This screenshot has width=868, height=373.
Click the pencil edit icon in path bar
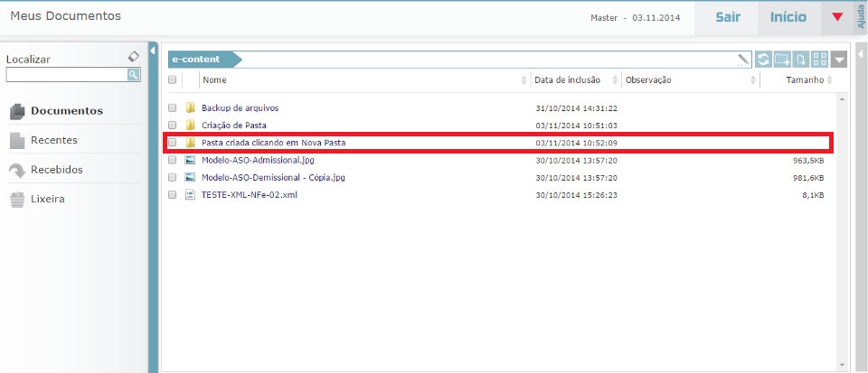pos(743,60)
